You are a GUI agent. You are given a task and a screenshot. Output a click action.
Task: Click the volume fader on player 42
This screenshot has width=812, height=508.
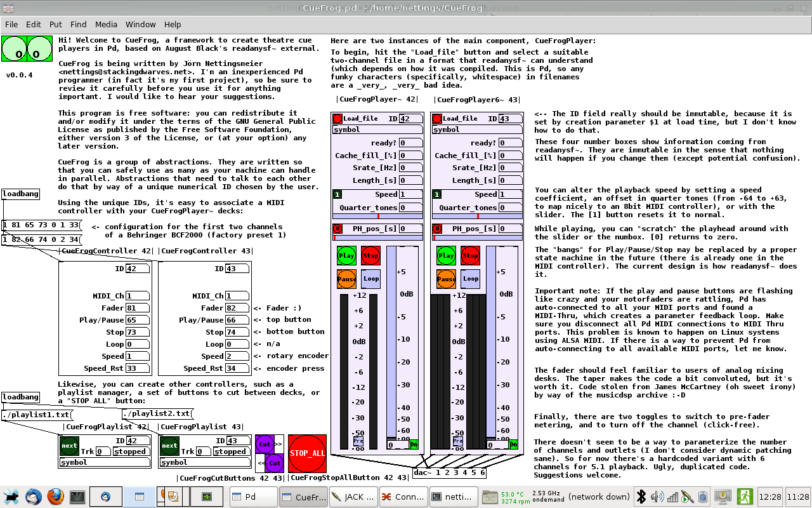tap(391, 343)
